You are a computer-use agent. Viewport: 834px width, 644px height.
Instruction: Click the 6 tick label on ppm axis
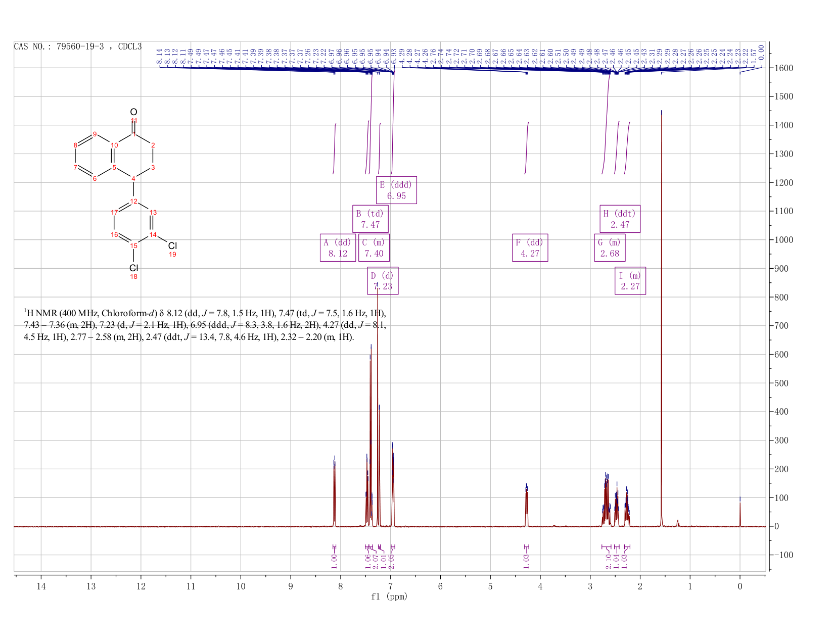[x=440, y=586]
